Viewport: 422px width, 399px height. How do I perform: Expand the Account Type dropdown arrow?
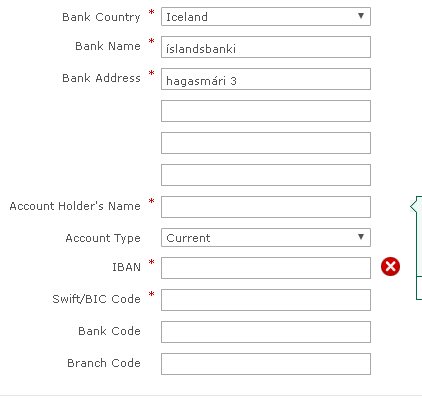(361, 237)
